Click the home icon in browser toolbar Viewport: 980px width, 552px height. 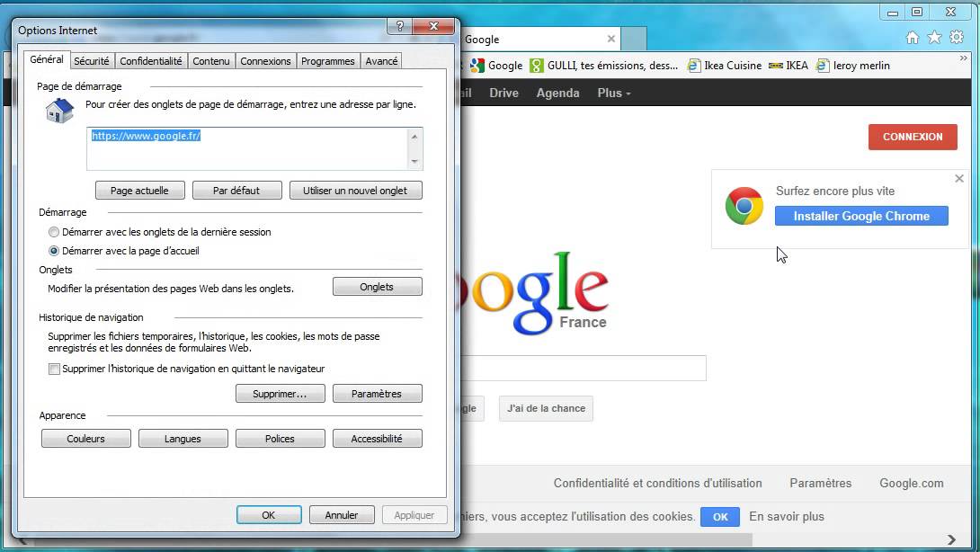(x=912, y=38)
